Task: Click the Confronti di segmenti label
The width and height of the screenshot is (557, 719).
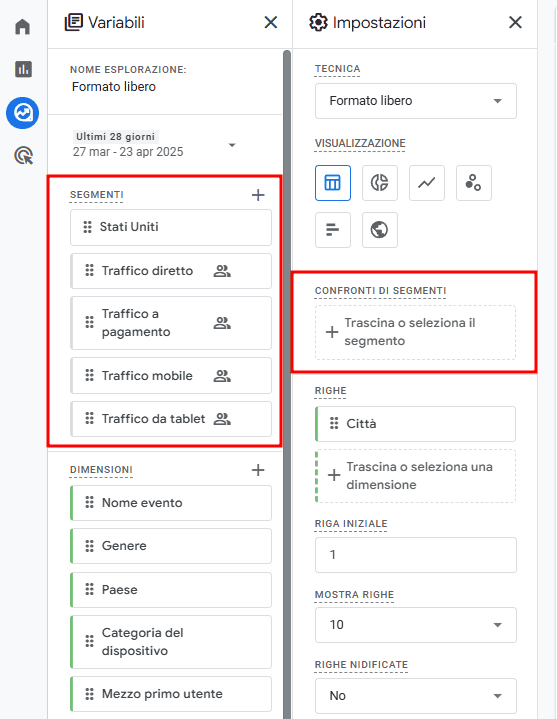Action: 381,291
